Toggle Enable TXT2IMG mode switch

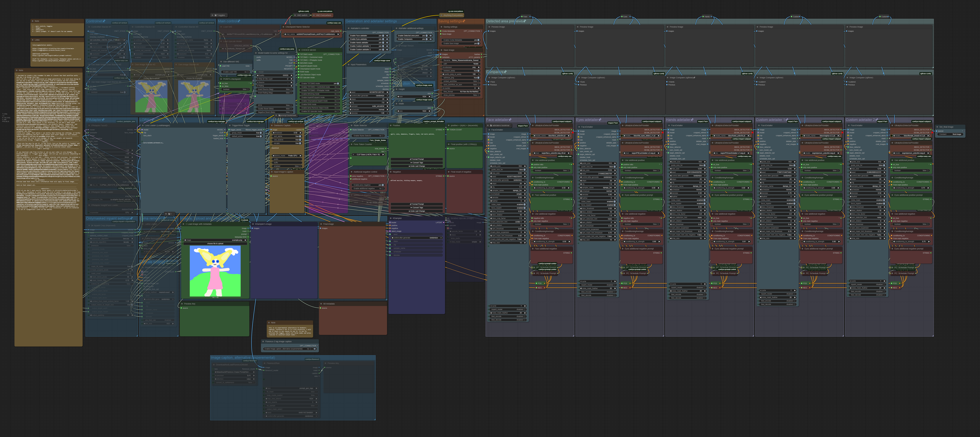(338, 84)
